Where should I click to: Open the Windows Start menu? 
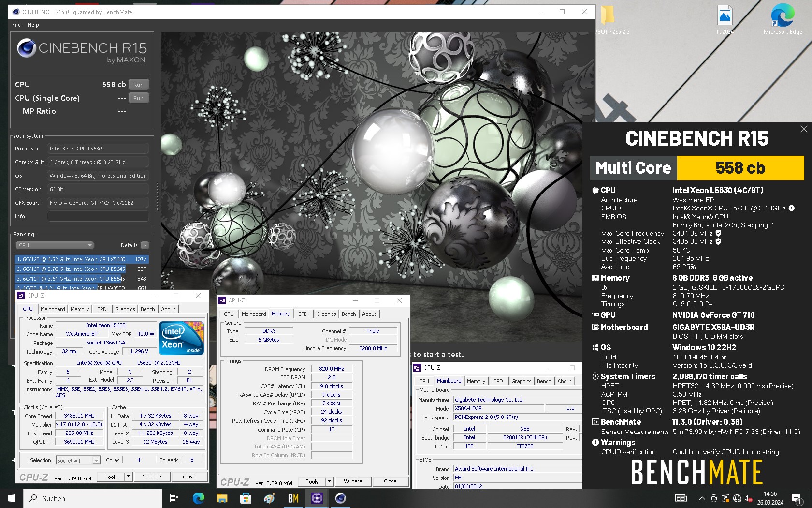coord(12,498)
